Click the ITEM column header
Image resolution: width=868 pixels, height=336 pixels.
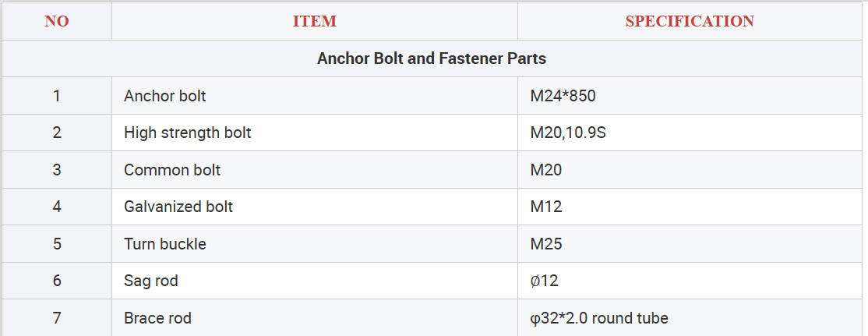[314, 21]
